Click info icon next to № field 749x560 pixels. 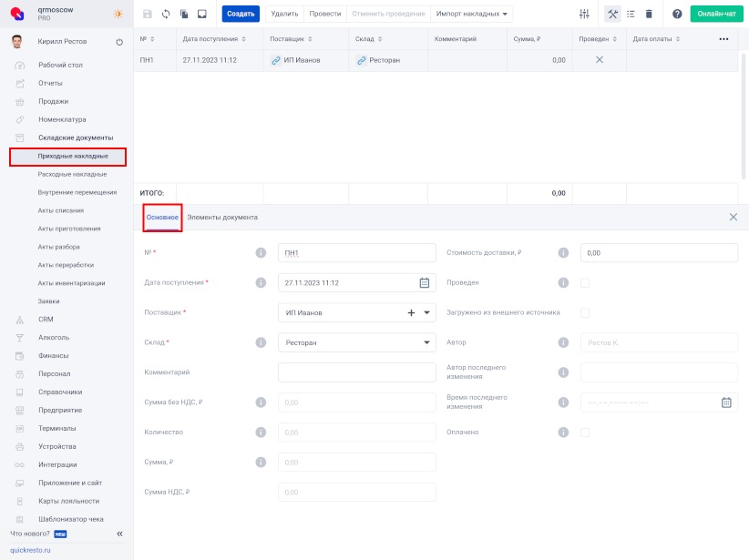pos(261,252)
